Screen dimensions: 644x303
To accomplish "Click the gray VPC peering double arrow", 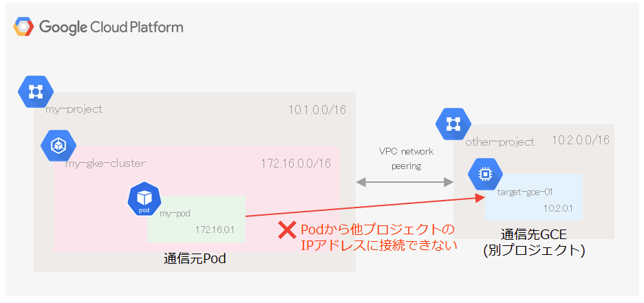I will click(x=405, y=182).
